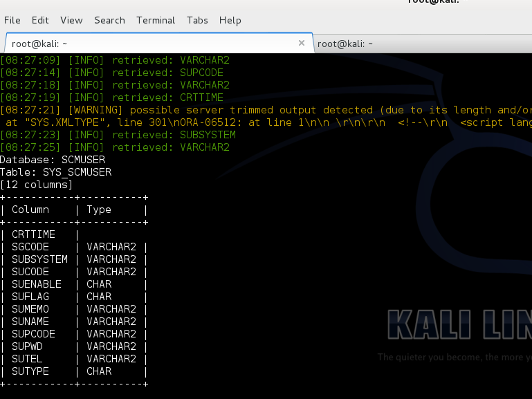Open the View menu
This screenshot has width=532, height=399.
tap(71, 20)
